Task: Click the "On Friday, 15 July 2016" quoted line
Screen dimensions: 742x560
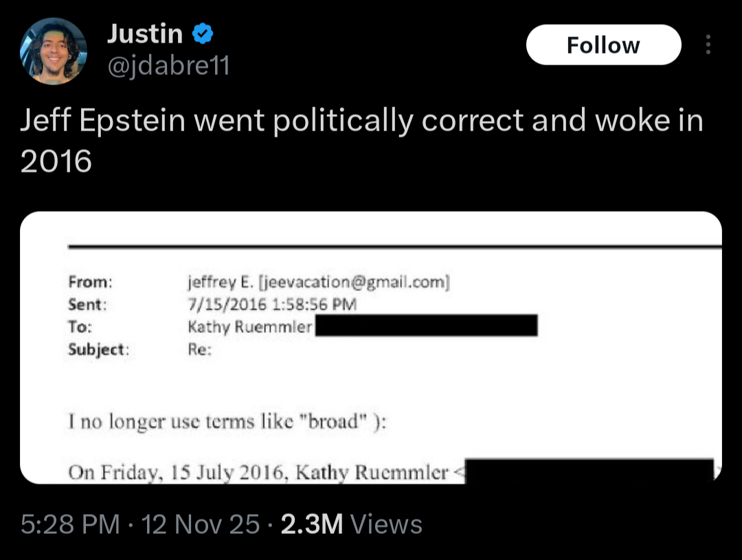Action: [258, 472]
